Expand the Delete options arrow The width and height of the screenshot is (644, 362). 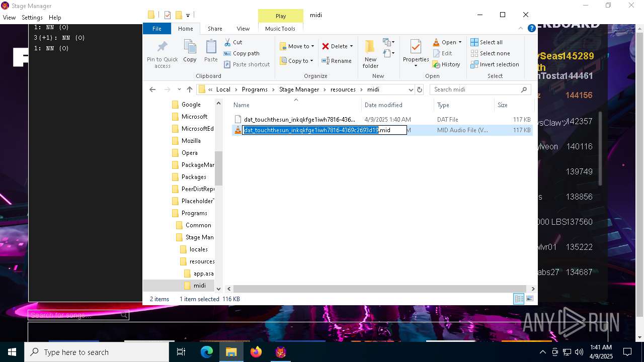point(351,46)
